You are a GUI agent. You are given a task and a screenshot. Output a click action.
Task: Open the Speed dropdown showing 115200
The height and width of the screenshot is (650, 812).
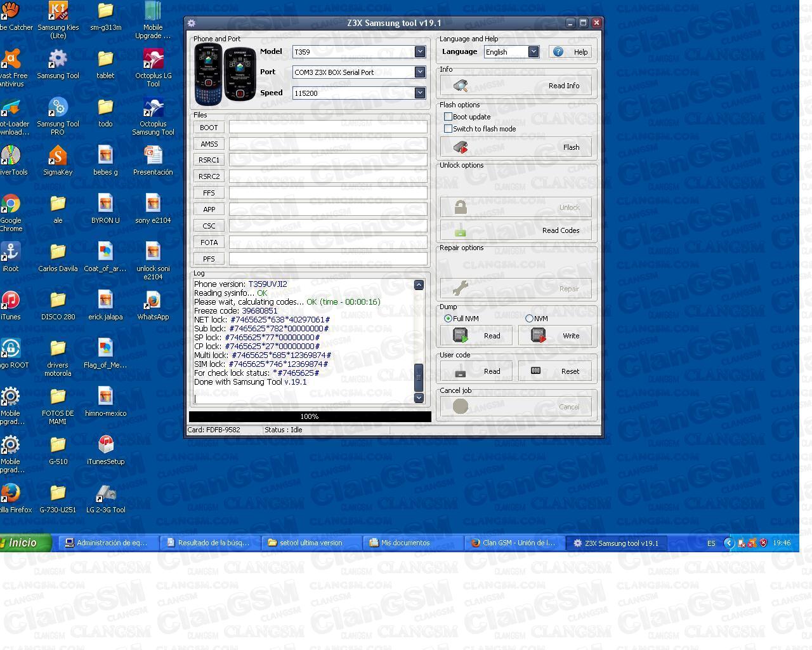point(420,93)
